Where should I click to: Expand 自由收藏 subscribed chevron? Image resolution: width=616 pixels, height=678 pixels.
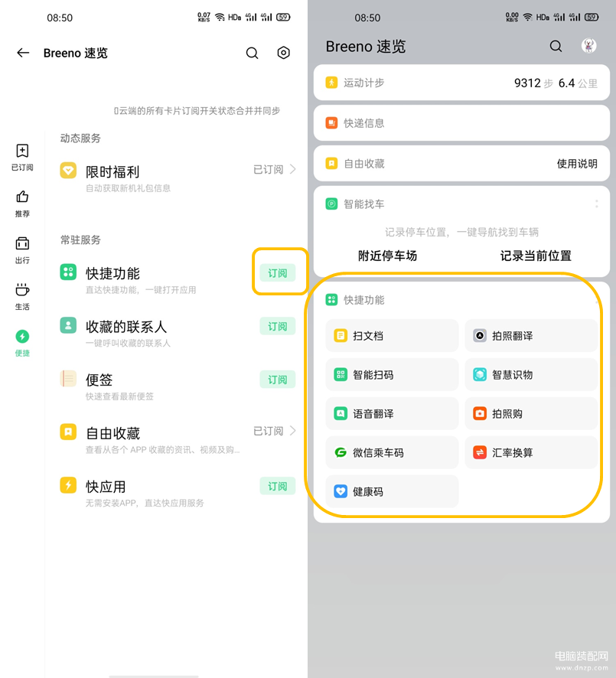292,431
